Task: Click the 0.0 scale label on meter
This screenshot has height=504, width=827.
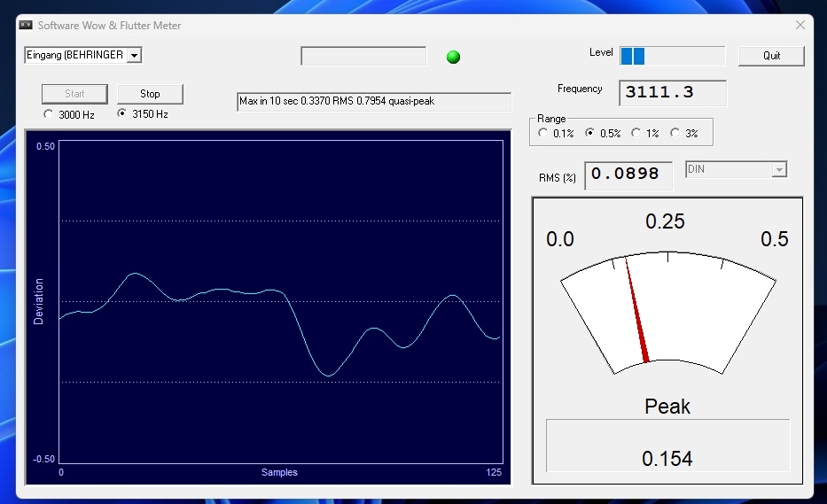Action: [559, 239]
